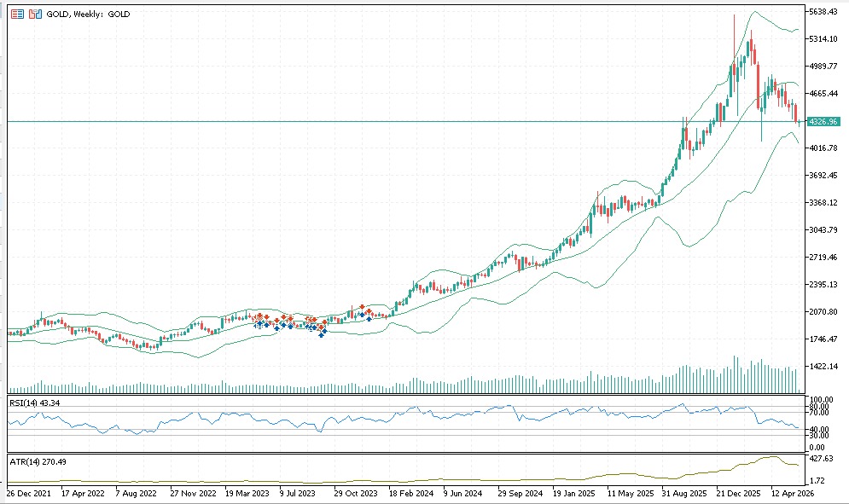Viewport: 849px width, 504px height.
Task: Click the 31 Aug 2025 date label
Action: (x=683, y=493)
